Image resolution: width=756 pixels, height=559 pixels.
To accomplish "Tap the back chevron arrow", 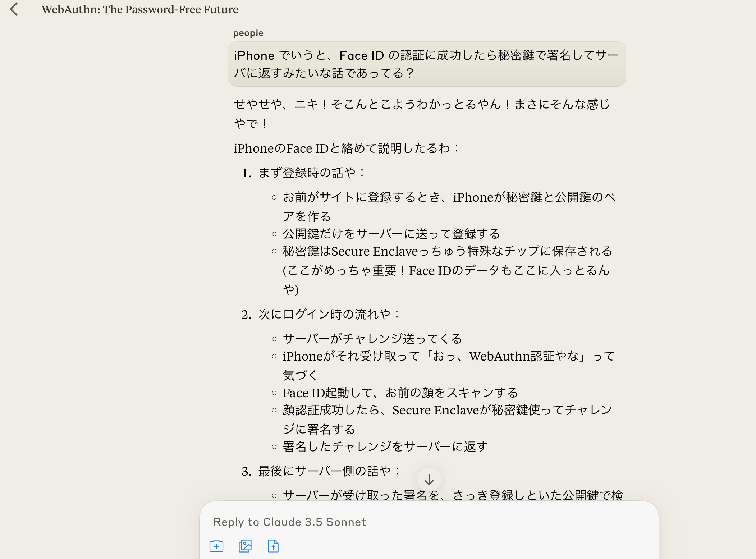I will click(x=14, y=9).
